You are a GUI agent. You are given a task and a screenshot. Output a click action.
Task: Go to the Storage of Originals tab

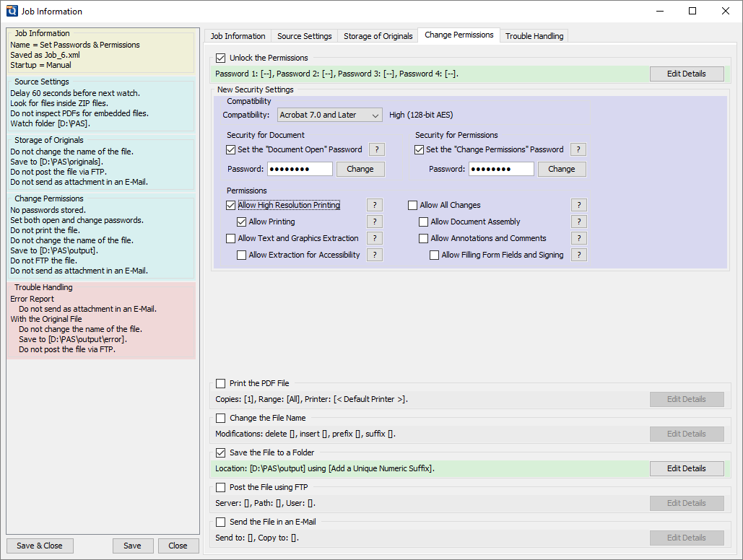pyautogui.click(x=378, y=36)
